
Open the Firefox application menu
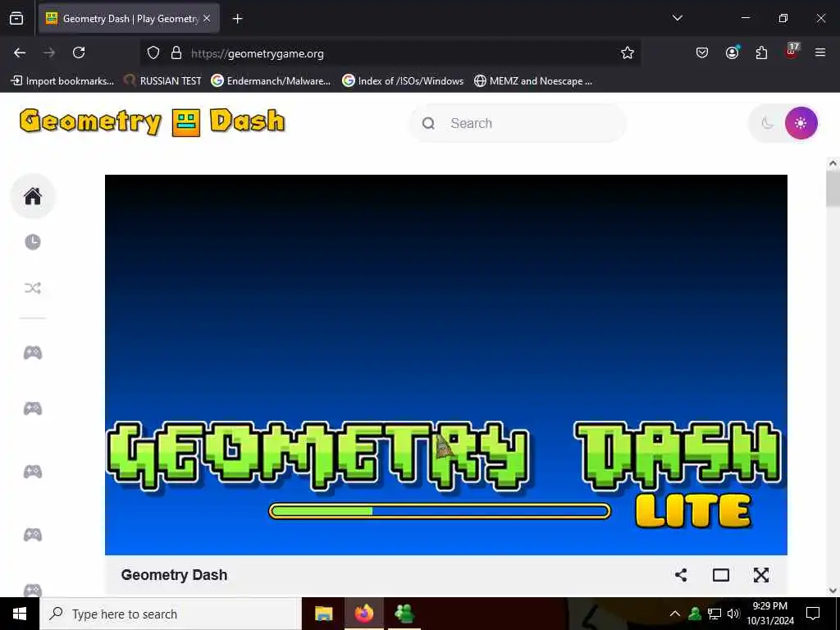(x=820, y=52)
